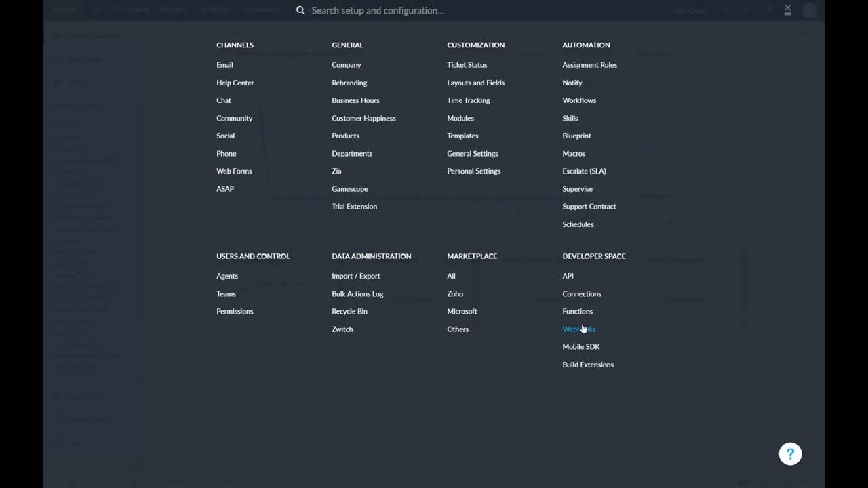This screenshot has height=488, width=868.
Task: Select Blueprint under Automation
Action: [x=576, y=136]
